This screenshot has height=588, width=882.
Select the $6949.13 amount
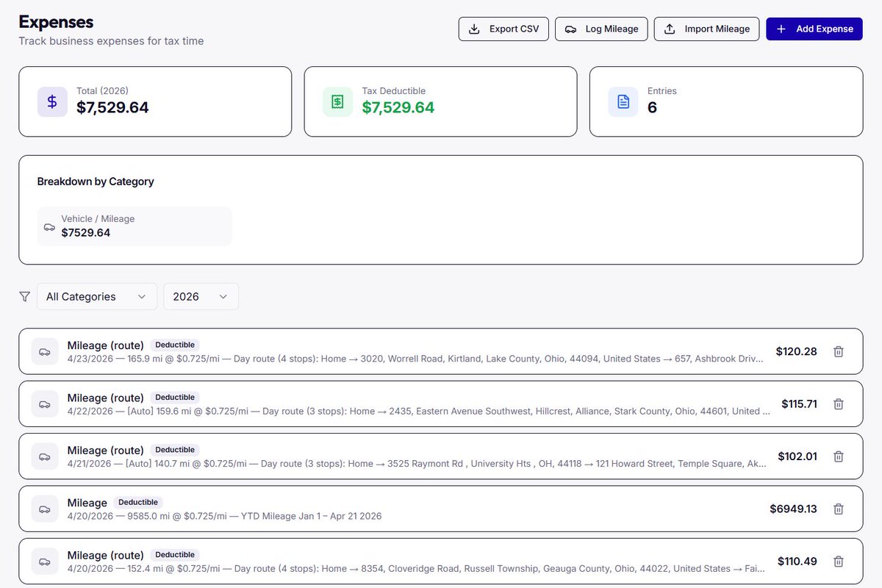click(793, 509)
